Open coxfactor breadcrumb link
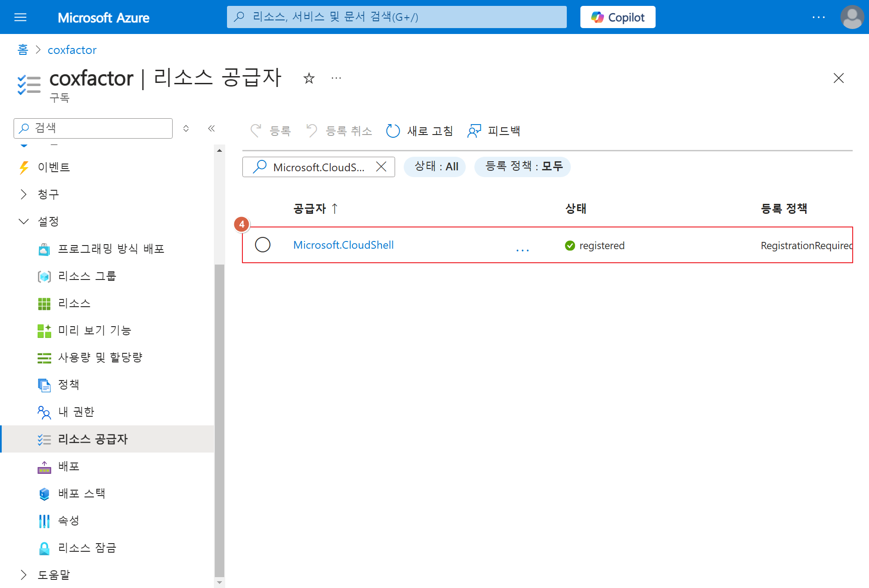The width and height of the screenshot is (869, 588). [x=72, y=50]
